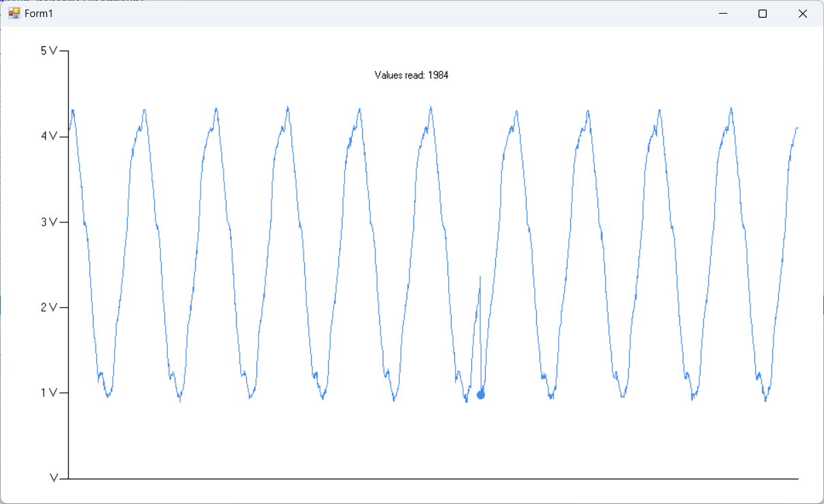
Task: Pick the "3 V" axis label
Action: click(x=48, y=222)
